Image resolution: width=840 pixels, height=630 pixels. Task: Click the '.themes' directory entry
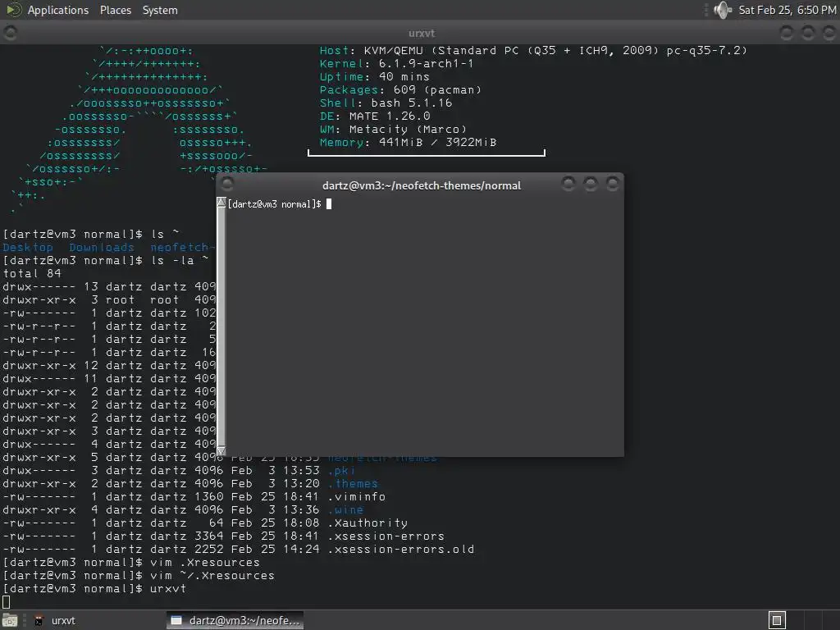tap(353, 484)
